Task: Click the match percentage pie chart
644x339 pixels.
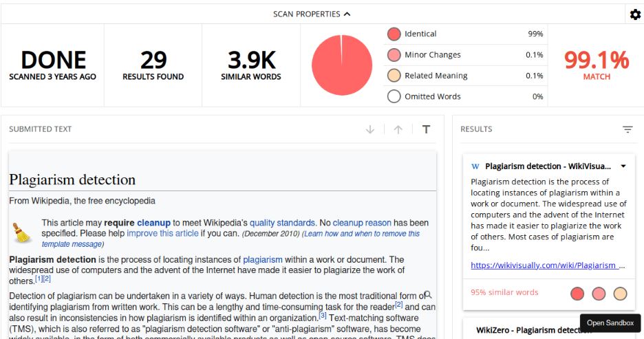Action: pos(342,65)
